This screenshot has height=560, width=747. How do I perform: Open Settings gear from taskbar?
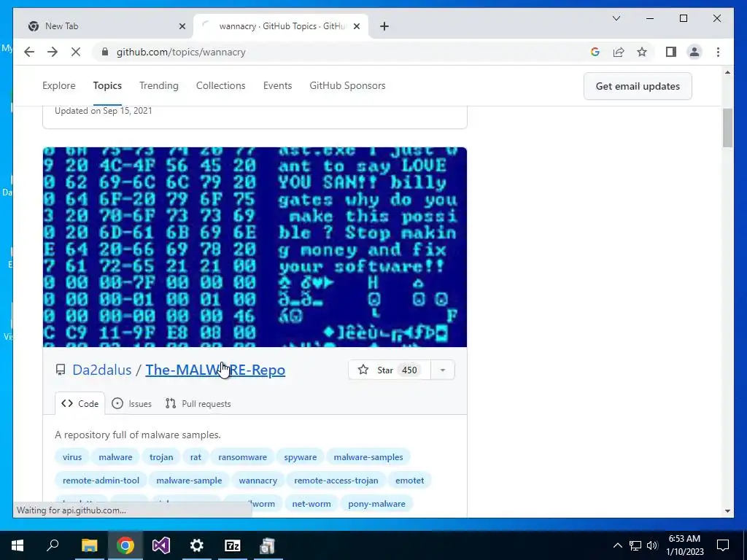point(197,545)
